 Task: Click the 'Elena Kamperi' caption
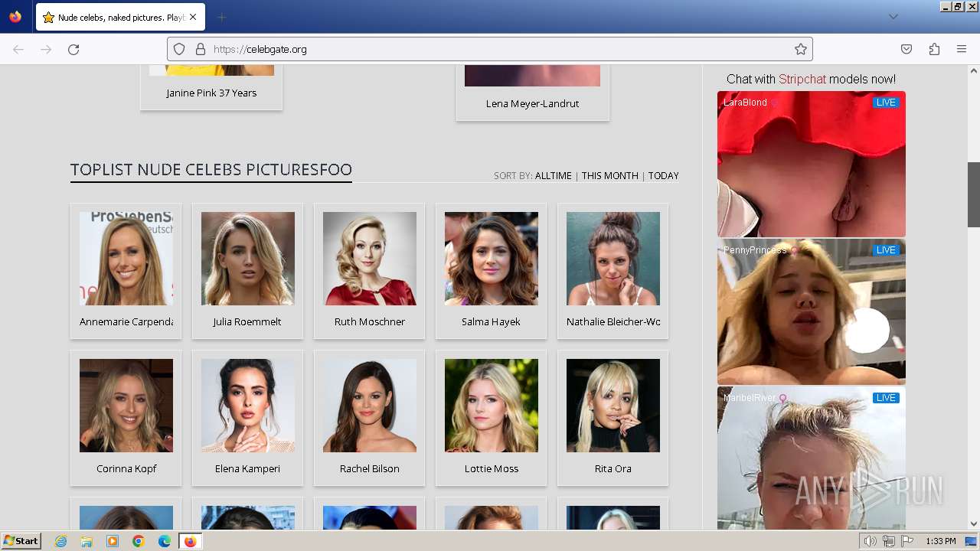pyautogui.click(x=247, y=468)
